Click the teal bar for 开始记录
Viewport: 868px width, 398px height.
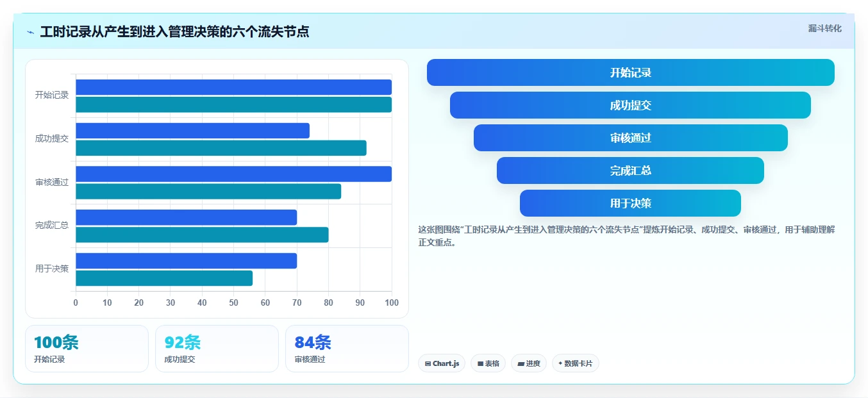point(233,104)
